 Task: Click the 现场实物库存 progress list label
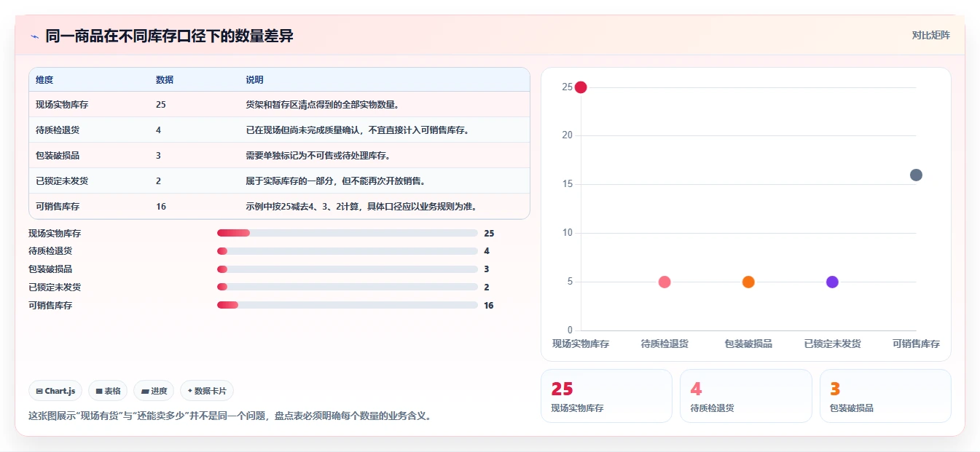[x=55, y=234]
